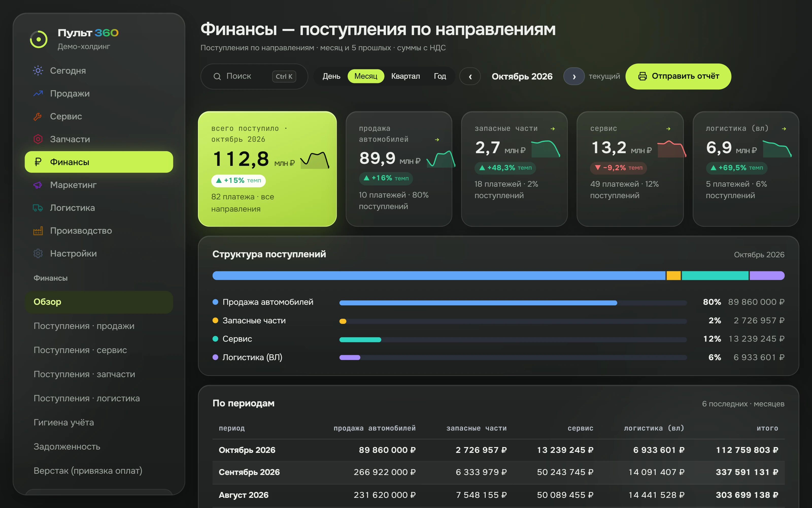This screenshot has height=508, width=812.
Task: Open логистика (вл) card arrow
Action: click(784, 129)
